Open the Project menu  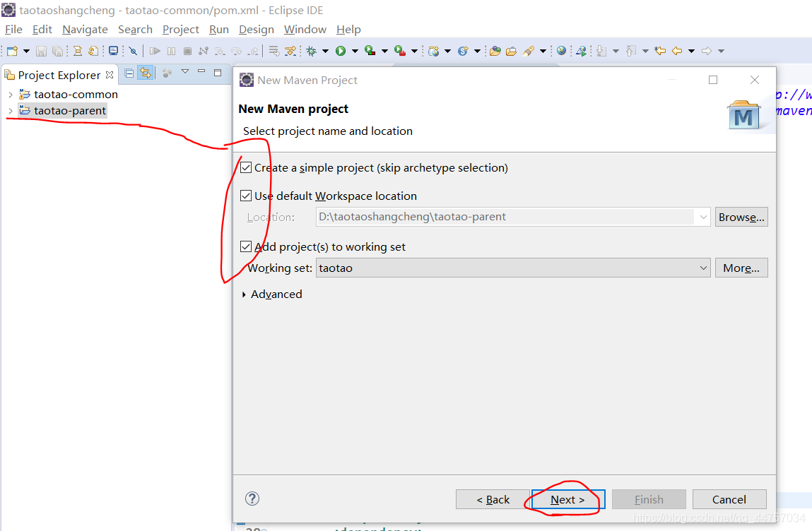180,30
